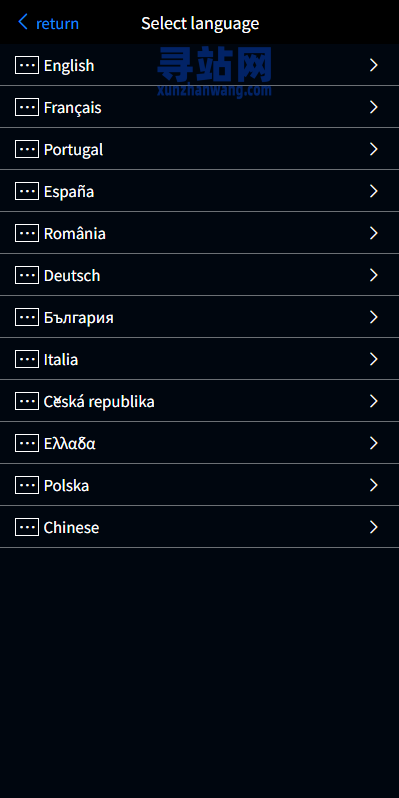The width and height of the screenshot is (399, 798).
Task: Click the xunzhanwang.com watermark logo
Action: (x=214, y=72)
